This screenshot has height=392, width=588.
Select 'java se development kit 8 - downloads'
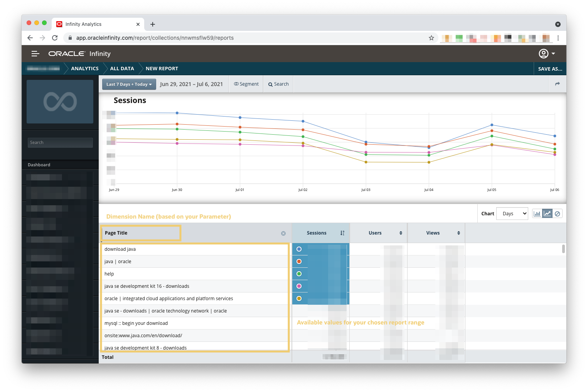click(195, 346)
